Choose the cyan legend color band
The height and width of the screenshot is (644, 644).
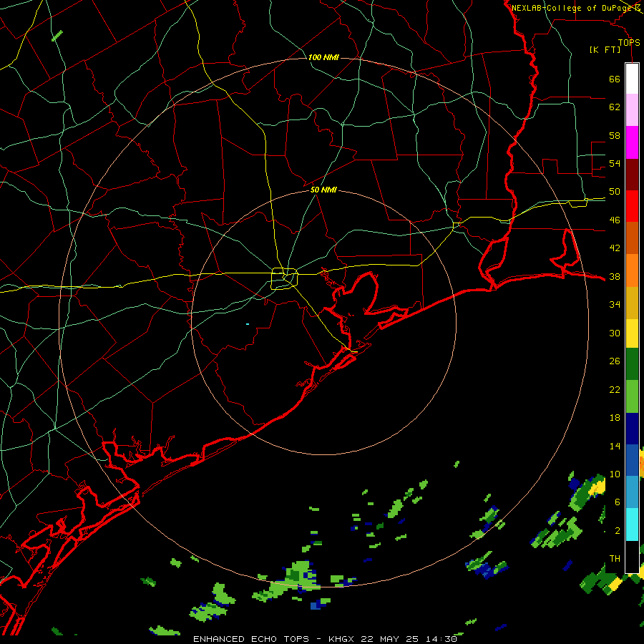pos(632,525)
